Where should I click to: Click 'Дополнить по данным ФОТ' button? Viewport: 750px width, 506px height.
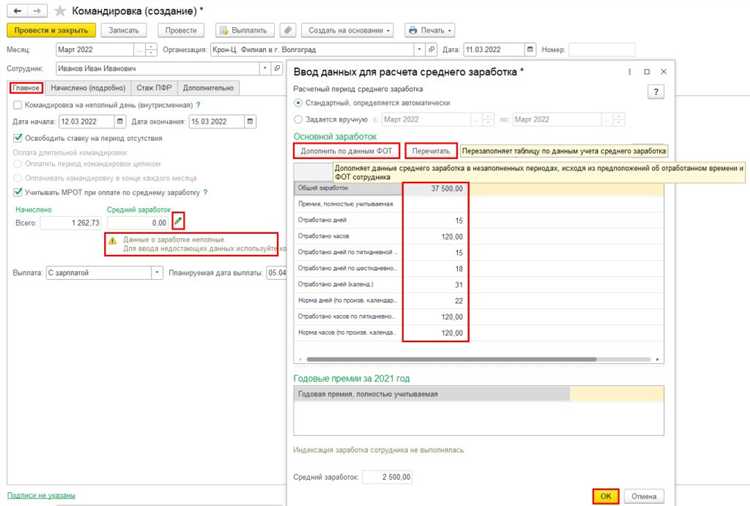coord(346,151)
